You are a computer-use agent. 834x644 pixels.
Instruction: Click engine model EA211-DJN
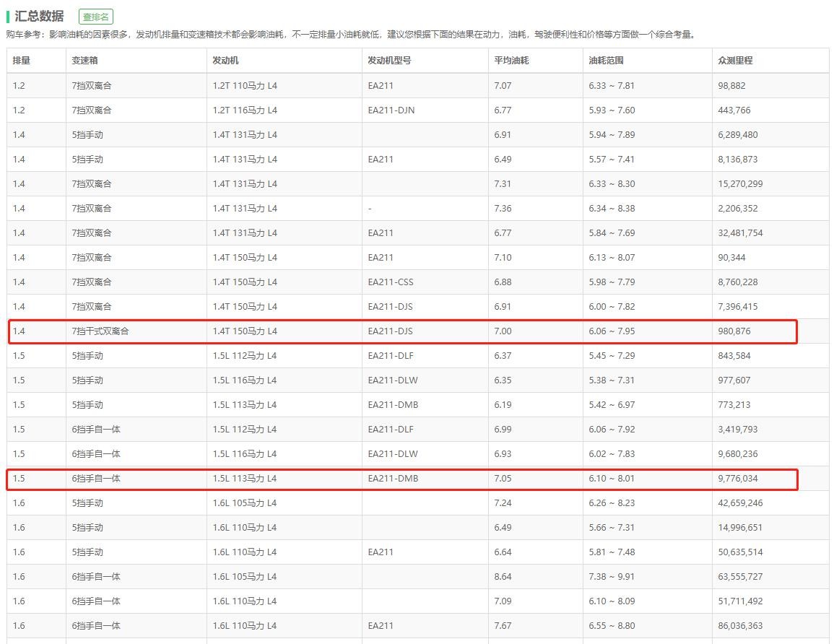391,110
